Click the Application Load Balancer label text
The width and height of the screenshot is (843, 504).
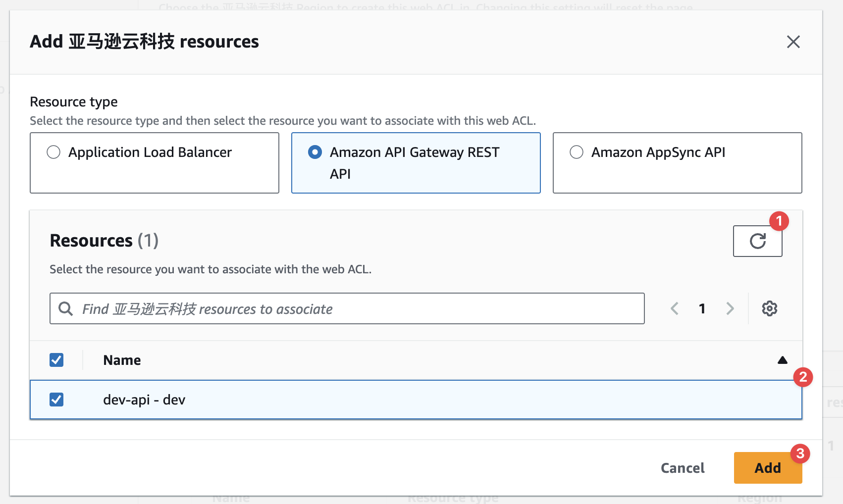(x=150, y=152)
